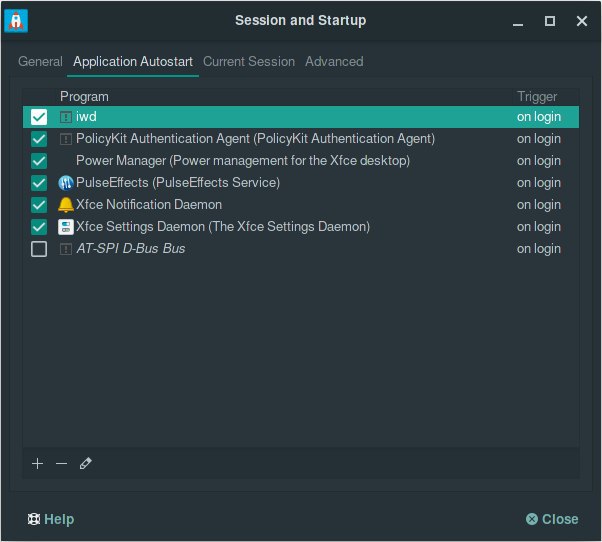Uncheck the PulseEffects autostart checkbox

(39, 183)
